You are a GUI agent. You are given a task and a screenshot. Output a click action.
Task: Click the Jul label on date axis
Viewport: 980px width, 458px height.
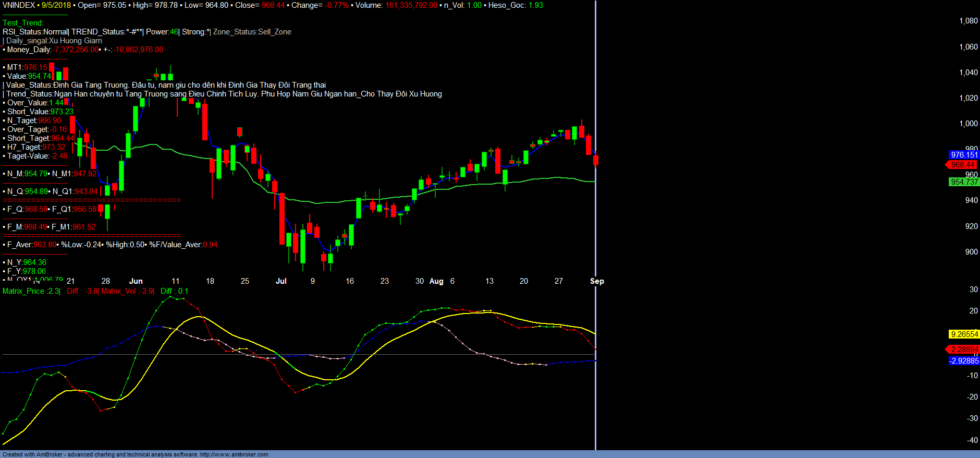click(x=281, y=281)
